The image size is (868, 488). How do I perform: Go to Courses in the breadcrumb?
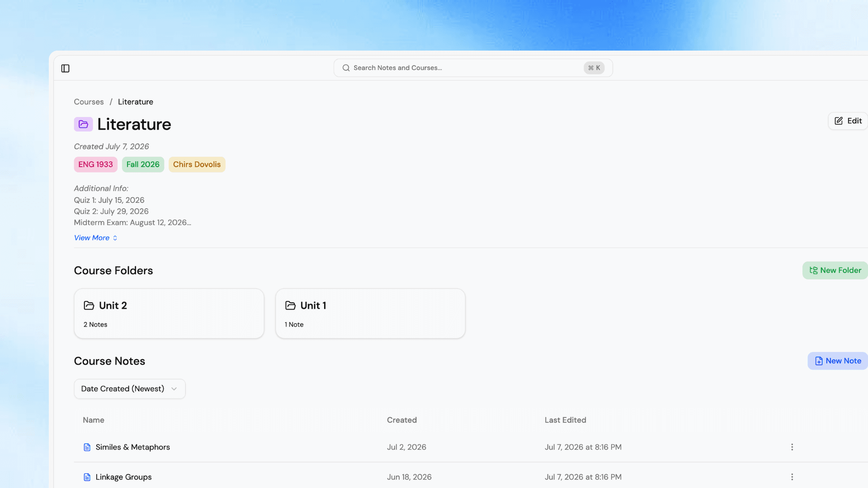click(89, 102)
